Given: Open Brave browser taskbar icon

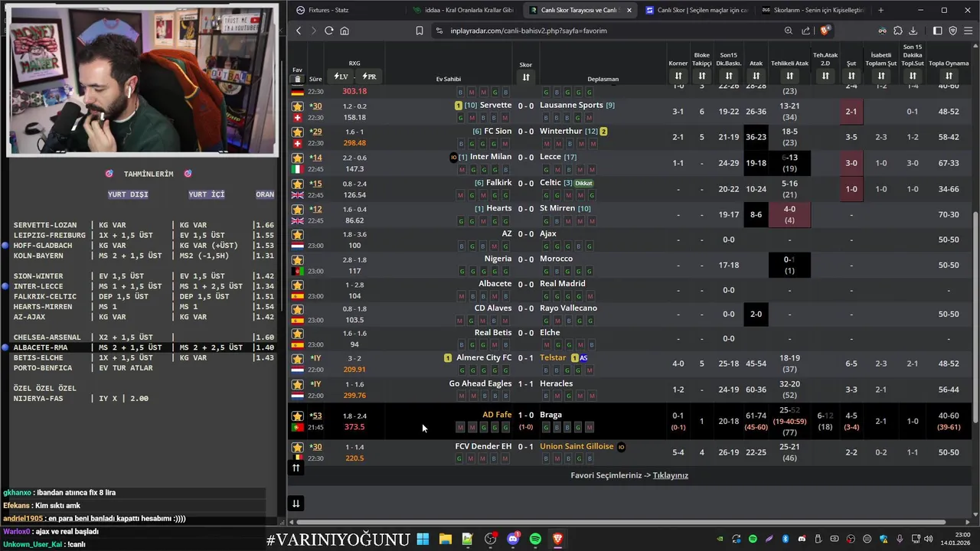Looking at the screenshot, I should click(558, 540).
